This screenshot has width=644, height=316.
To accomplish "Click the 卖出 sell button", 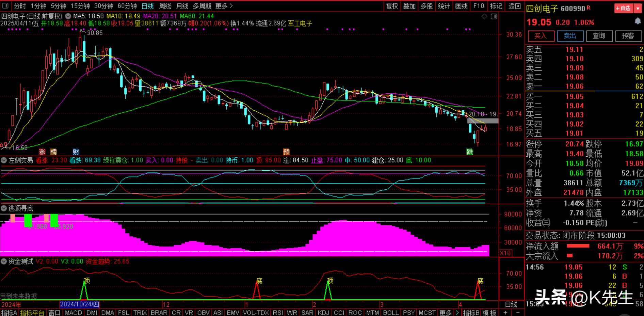I will click(570, 36).
